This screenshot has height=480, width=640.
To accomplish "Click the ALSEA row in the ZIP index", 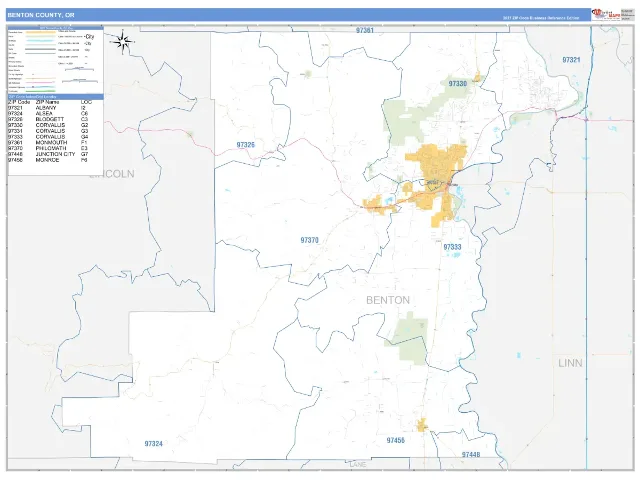I will pos(56,113).
